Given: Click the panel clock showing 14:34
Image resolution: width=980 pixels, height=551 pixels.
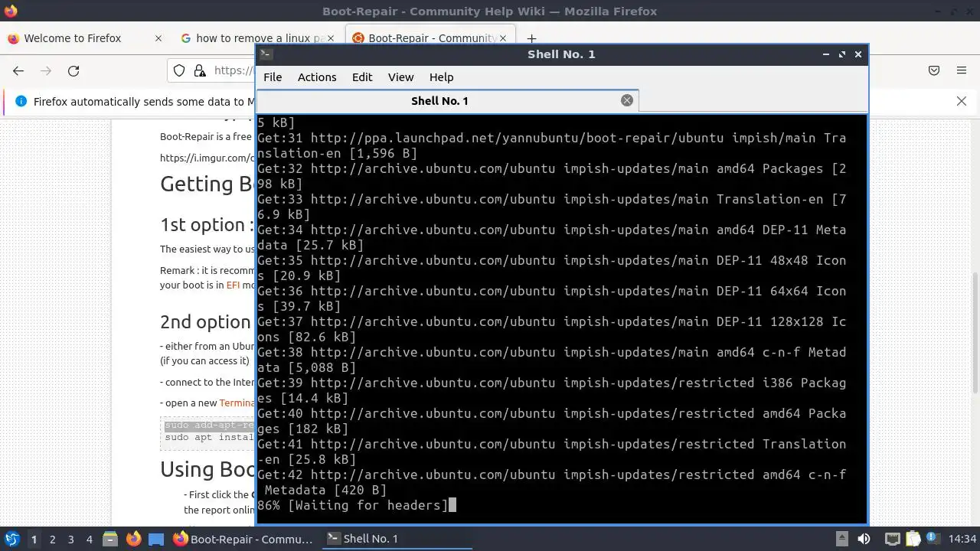Looking at the screenshot, I should [x=962, y=539].
